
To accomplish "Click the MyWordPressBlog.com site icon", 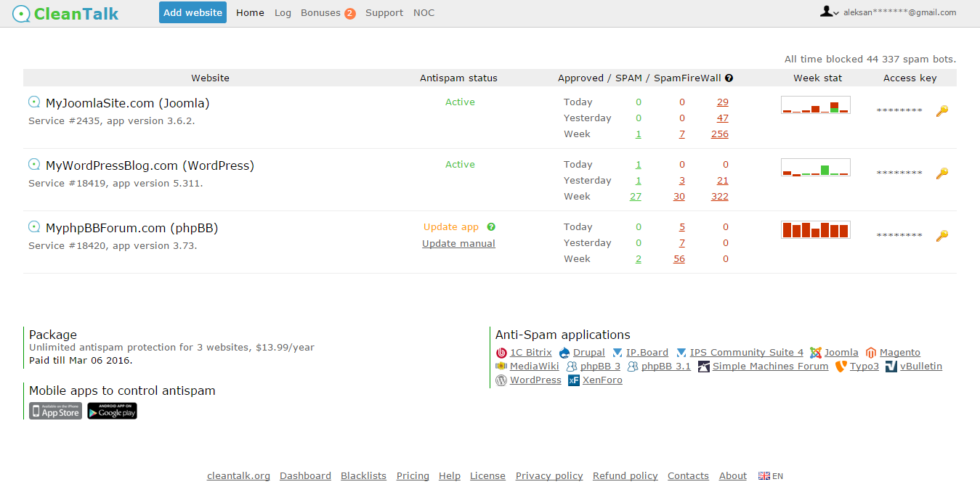I will [x=34, y=165].
